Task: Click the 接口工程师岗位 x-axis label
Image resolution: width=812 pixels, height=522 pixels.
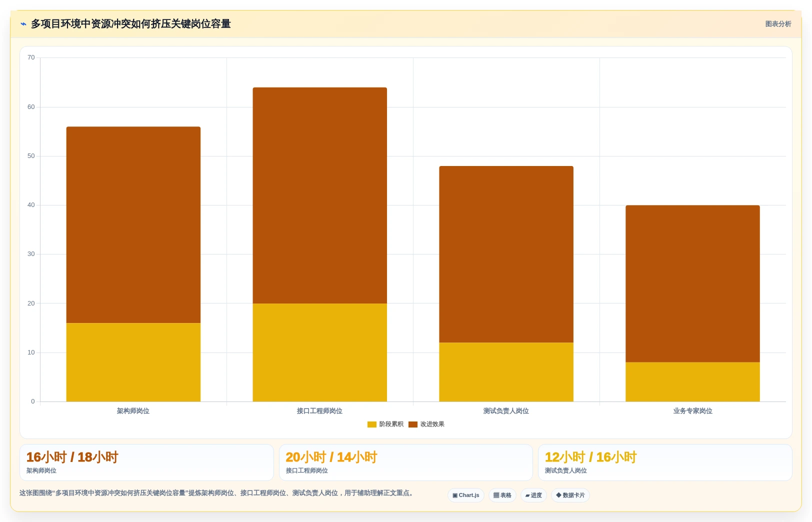Action: click(x=320, y=411)
